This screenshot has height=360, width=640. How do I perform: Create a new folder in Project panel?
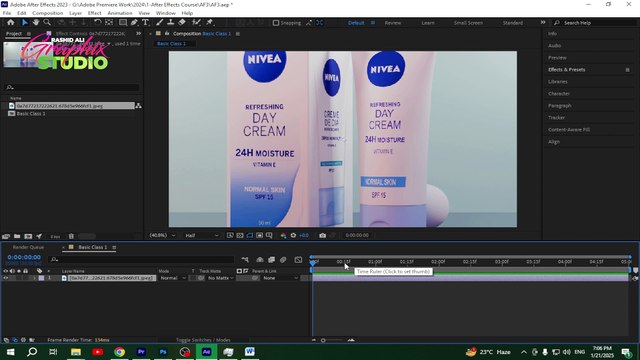coord(17,236)
